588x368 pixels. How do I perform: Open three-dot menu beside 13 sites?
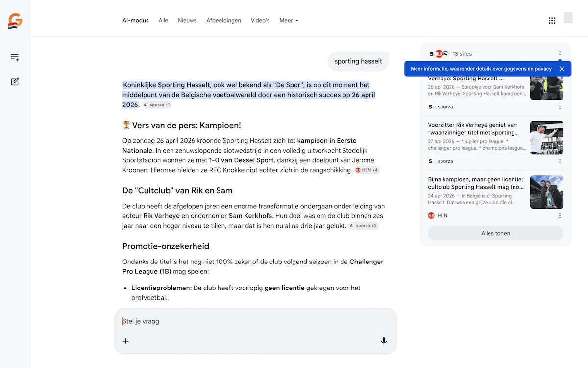click(560, 53)
